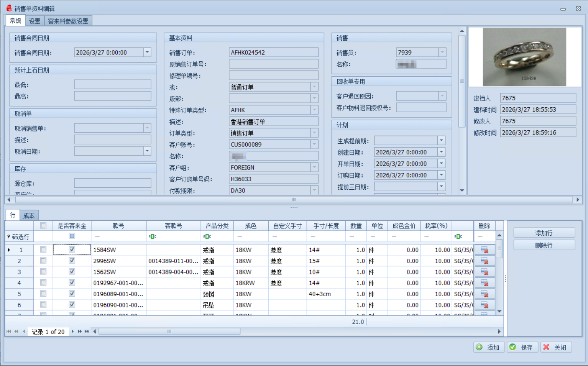Screen dimensions: 588x366
Task: Go to next record arrow
Action: click(72, 332)
